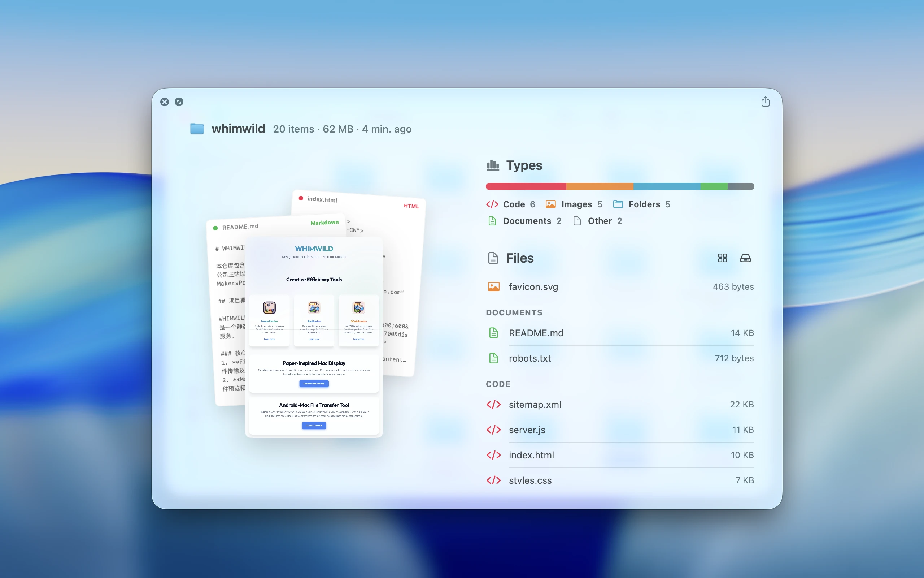Click the gray Other segment of Types bar
This screenshot has height=578, width=924.
click(x=741, y=186)
